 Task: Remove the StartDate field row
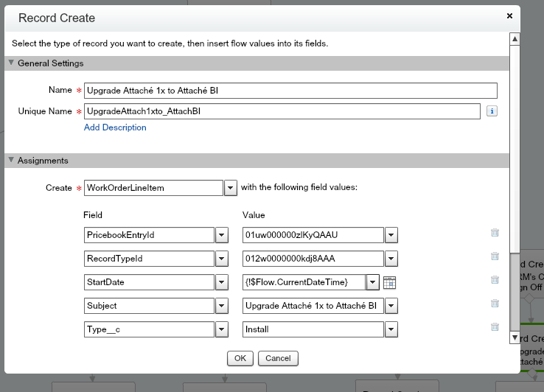(x=495, y=280)
